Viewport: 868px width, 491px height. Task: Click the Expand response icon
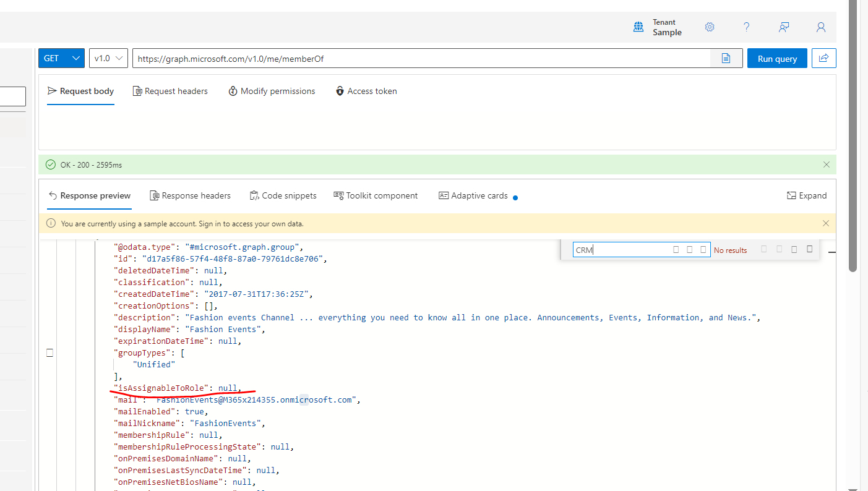[791, 195]
